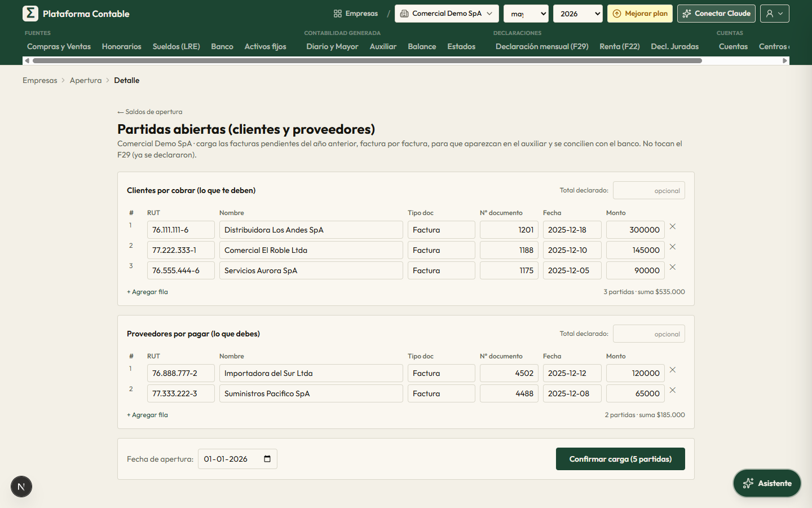Edit RUT 77.222.333-1 field
This screenshot has width=812, height=508.
click(x=181, y=250)
